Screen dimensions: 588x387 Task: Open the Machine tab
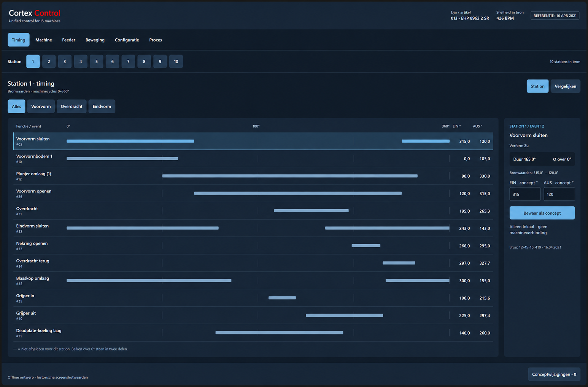pos(44,40)
